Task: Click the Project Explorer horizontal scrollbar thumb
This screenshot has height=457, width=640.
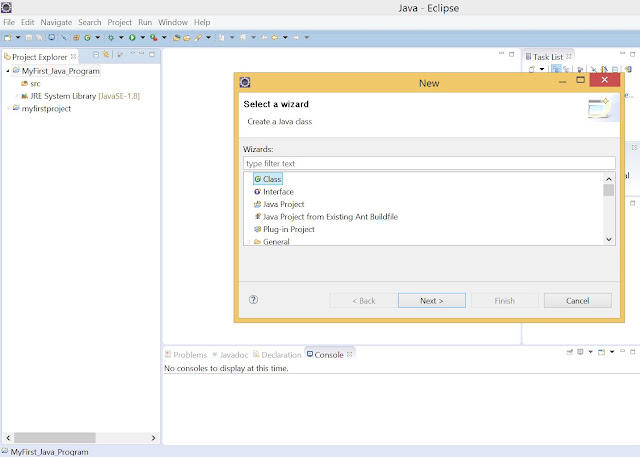Action: [x=55, y=438]
